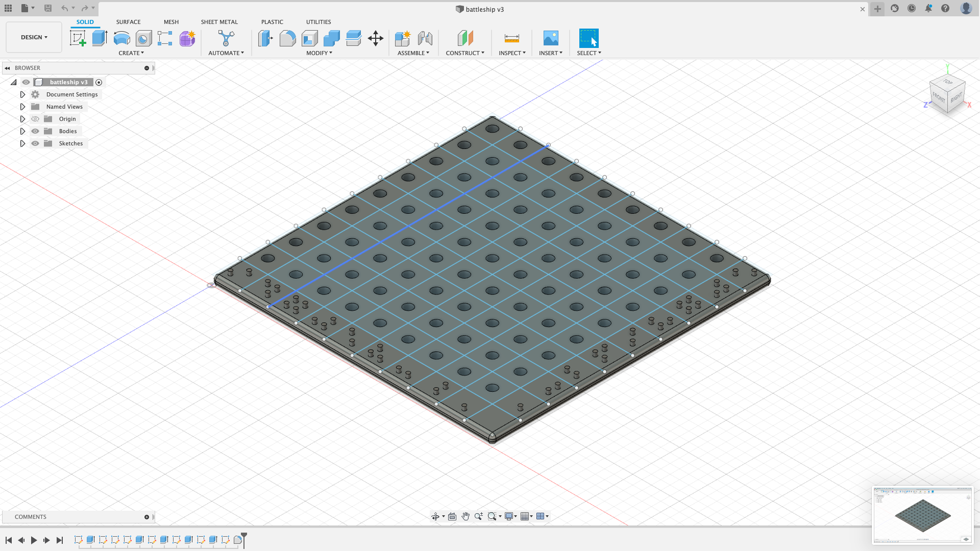Open the MODIFY dropdown menu
The height and width of the screenshot is (551, 980).
319,53
